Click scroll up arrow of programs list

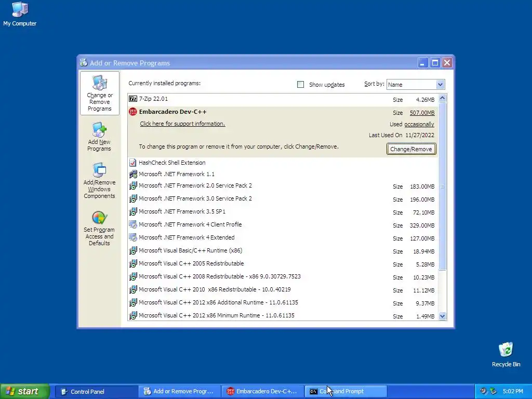[x=443, y=98]
